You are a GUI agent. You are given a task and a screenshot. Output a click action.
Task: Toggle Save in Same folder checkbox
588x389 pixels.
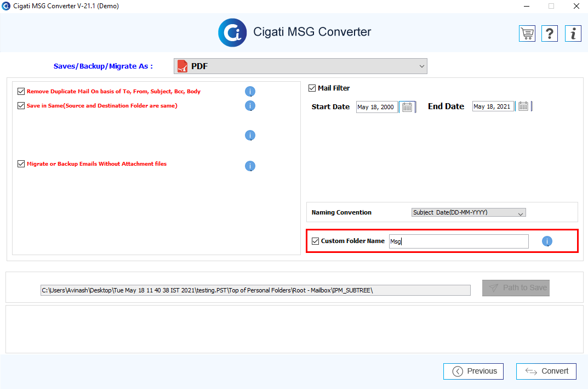(x=21, y=105)
